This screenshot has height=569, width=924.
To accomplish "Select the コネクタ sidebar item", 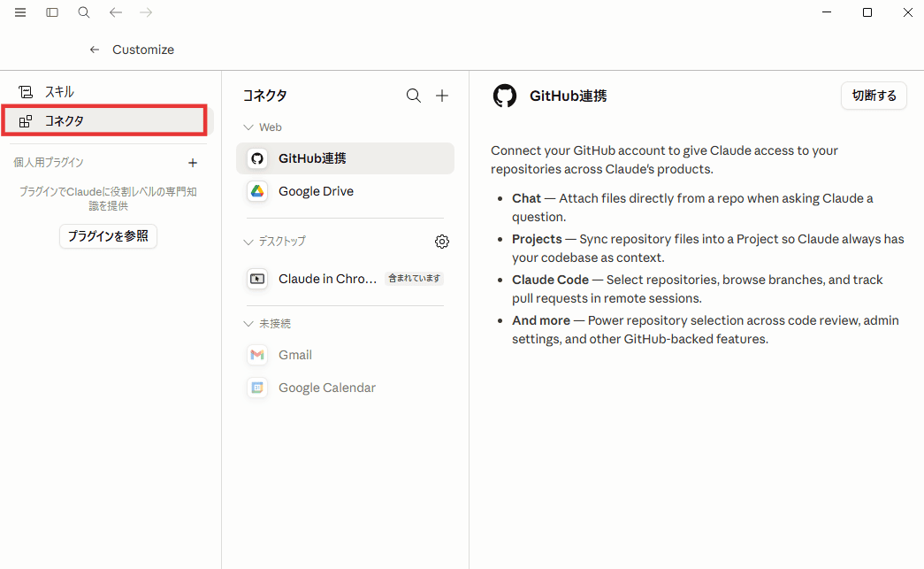I will click(x=107, y=121).
